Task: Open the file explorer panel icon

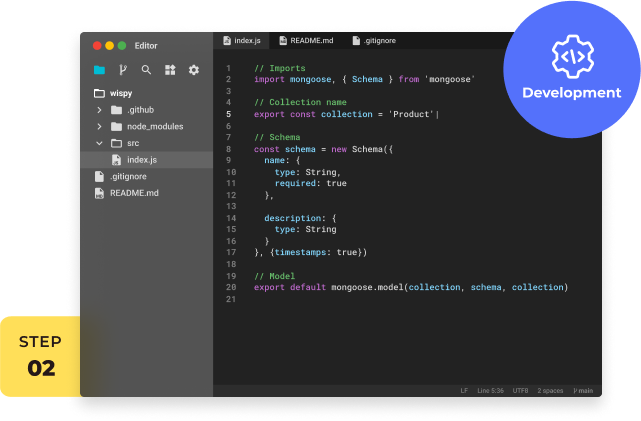Action: click(x=99, y=70)
